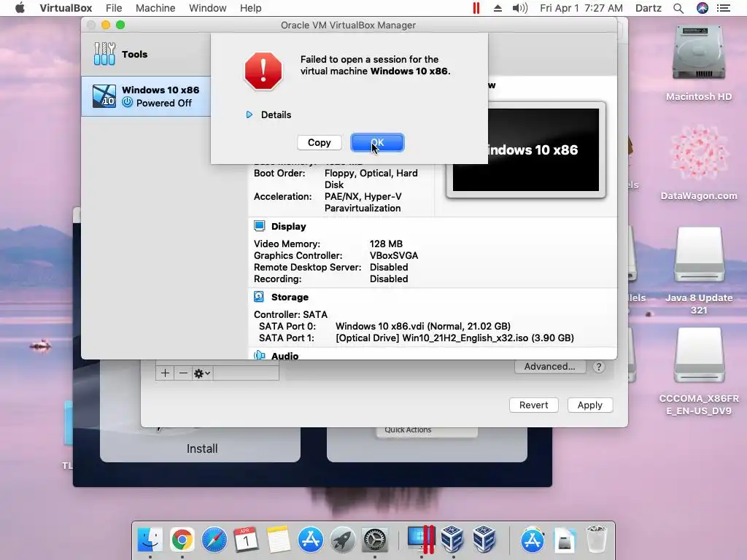Select the Tools entry icon

(x=104, y=54)
